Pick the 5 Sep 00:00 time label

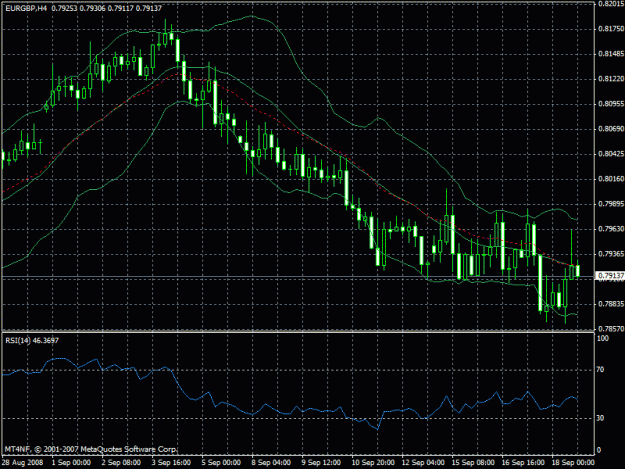pos(221,463)
